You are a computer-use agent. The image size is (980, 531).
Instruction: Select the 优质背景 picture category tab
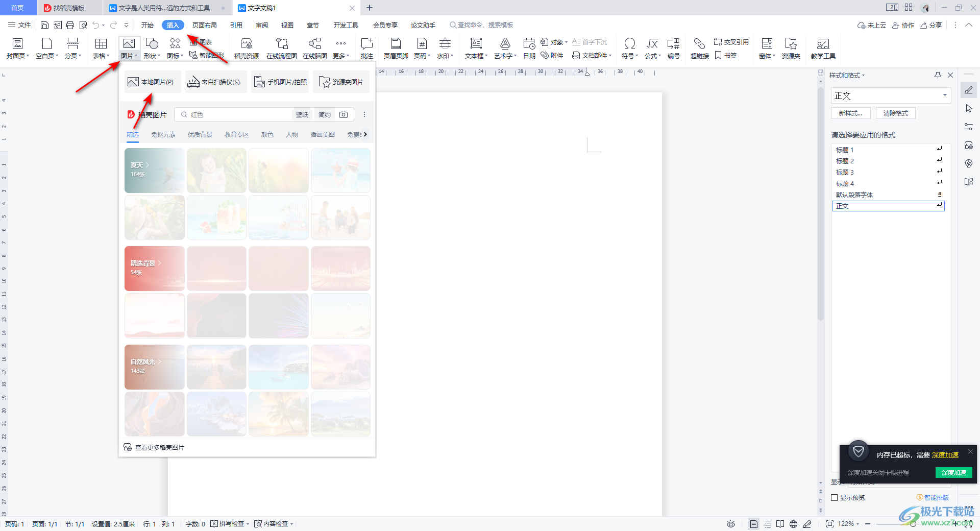(x=200, y=135)
